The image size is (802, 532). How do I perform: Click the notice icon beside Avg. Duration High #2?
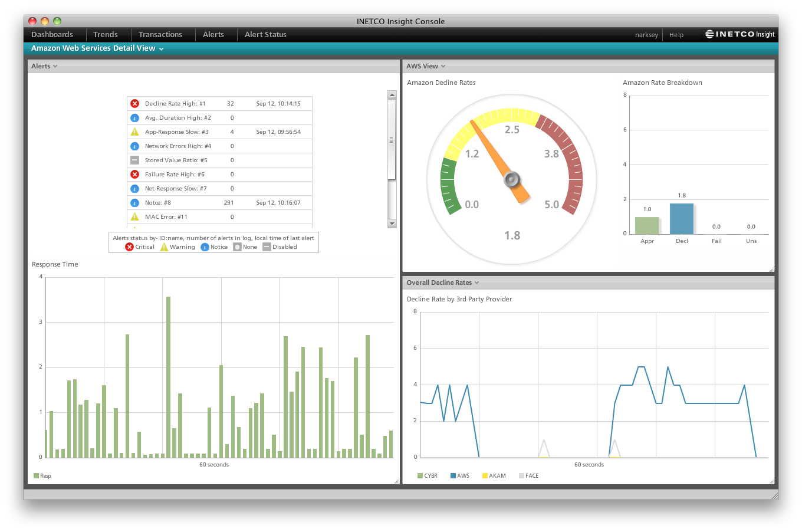click(134, 117)
